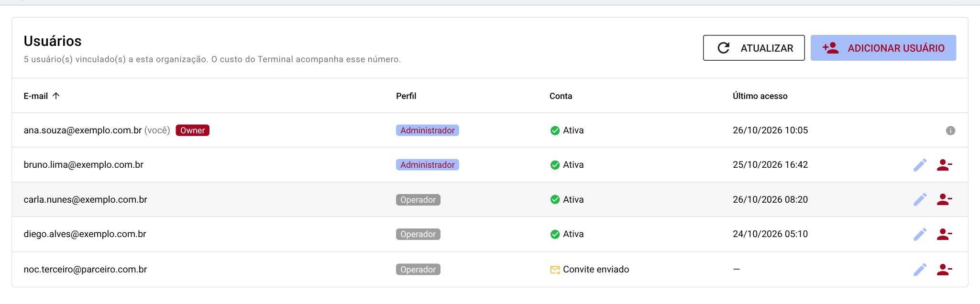980x304 pixels.
Task: Click last access 26/10/2026 10:05
Action: pos(770,130)
